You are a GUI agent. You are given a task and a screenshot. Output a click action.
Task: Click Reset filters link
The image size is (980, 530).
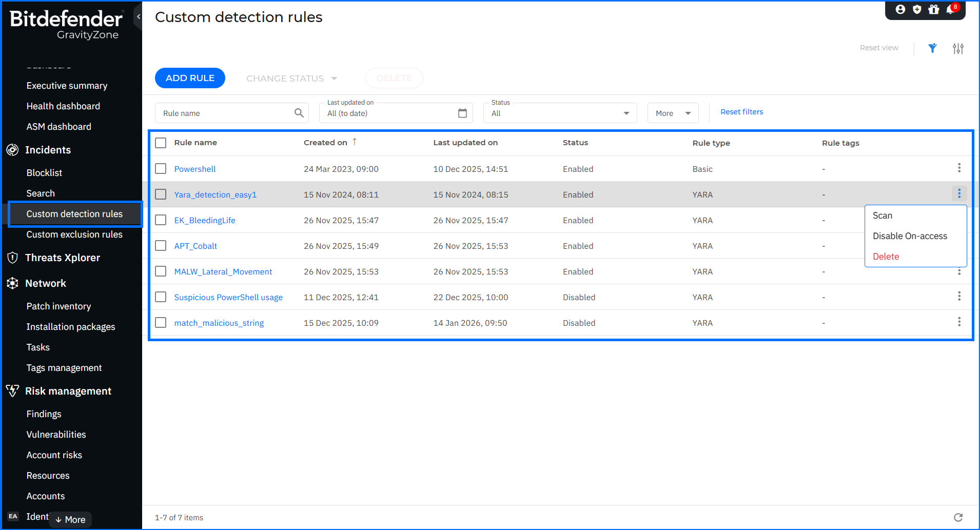point(741,112)
